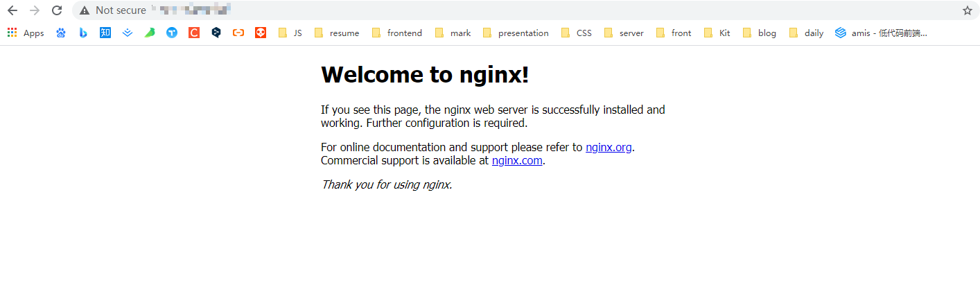The width and height of the screenshot is (980, 285).
Task: Open the frontend bookmarks folder
Action: (x=397, y=33)
